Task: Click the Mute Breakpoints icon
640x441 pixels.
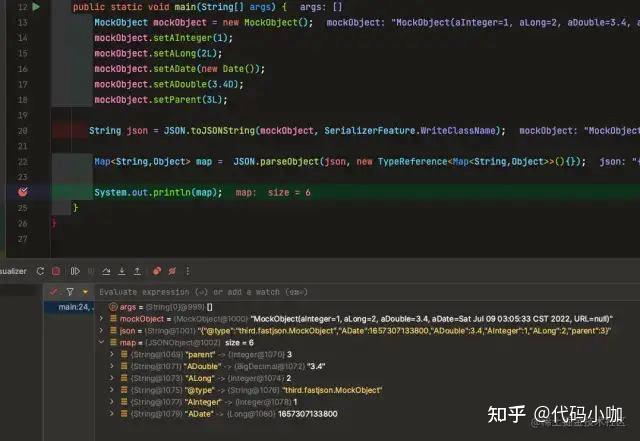Action: click(x=172, y=271)
